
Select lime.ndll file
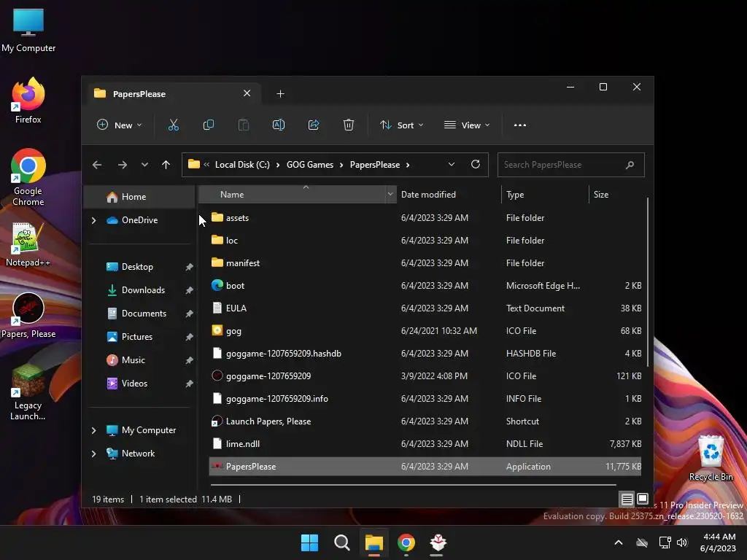pos(425,444)
